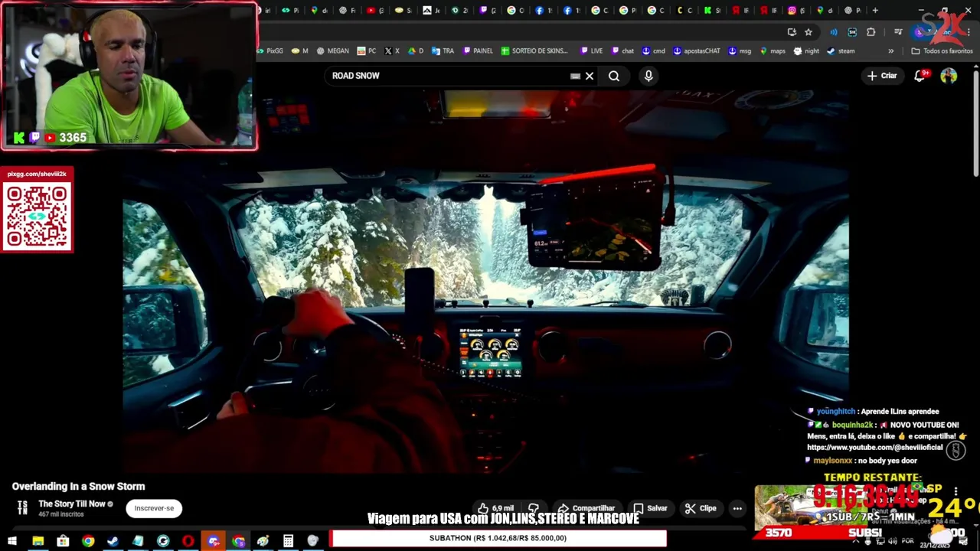Open more actions three-dot menu
This screenshot has width=980, height=551.
coord(737,508)
